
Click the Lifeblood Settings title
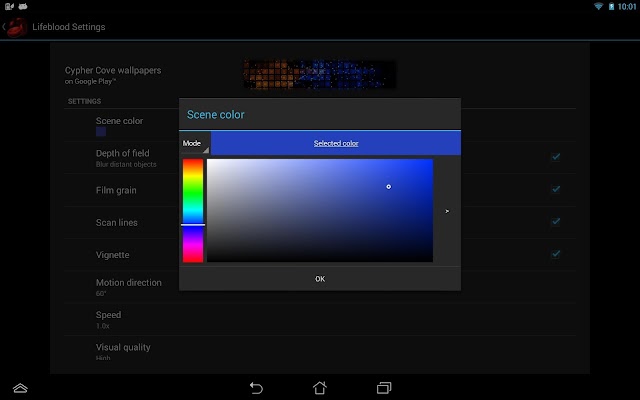tap(69, 27)
